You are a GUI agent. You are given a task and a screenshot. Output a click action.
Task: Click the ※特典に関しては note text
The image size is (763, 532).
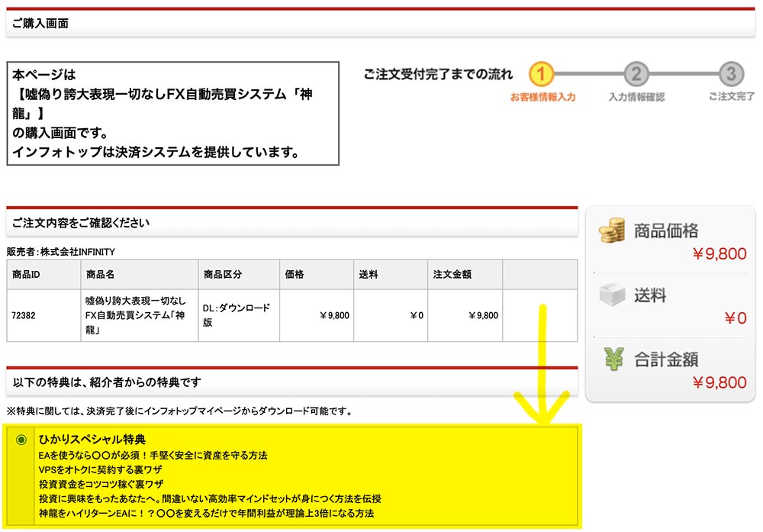179,411
